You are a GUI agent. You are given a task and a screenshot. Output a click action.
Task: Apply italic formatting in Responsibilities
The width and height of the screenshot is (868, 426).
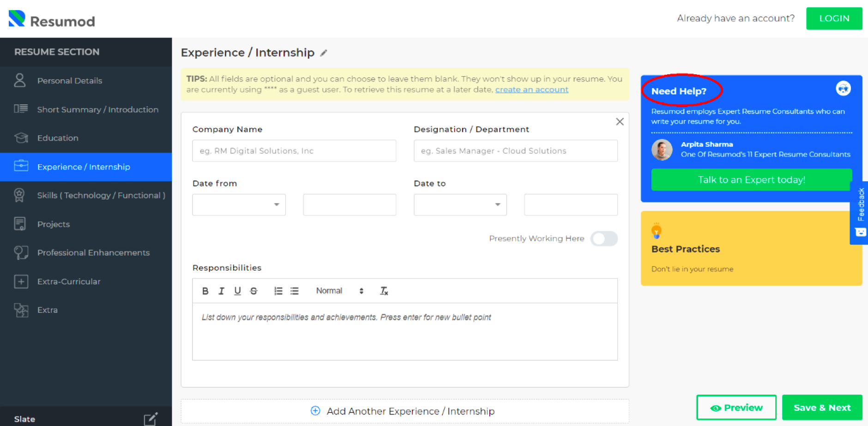pos(221,291)
